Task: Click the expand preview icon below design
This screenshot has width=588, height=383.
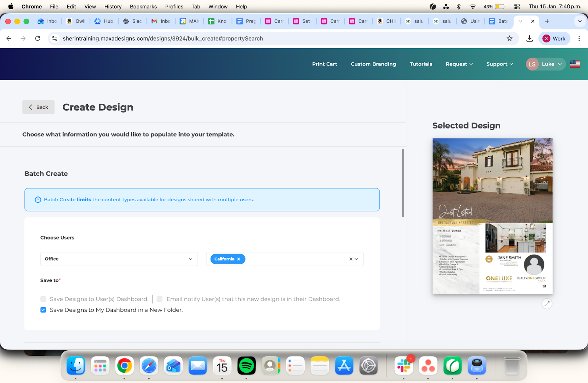Action: tap(547, 304)
